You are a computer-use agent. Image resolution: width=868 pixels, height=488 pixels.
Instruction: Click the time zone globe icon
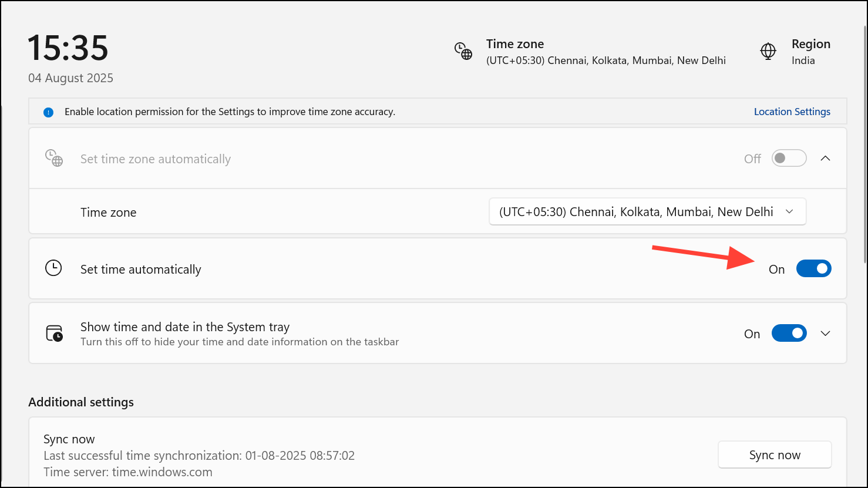click(463, 52)
